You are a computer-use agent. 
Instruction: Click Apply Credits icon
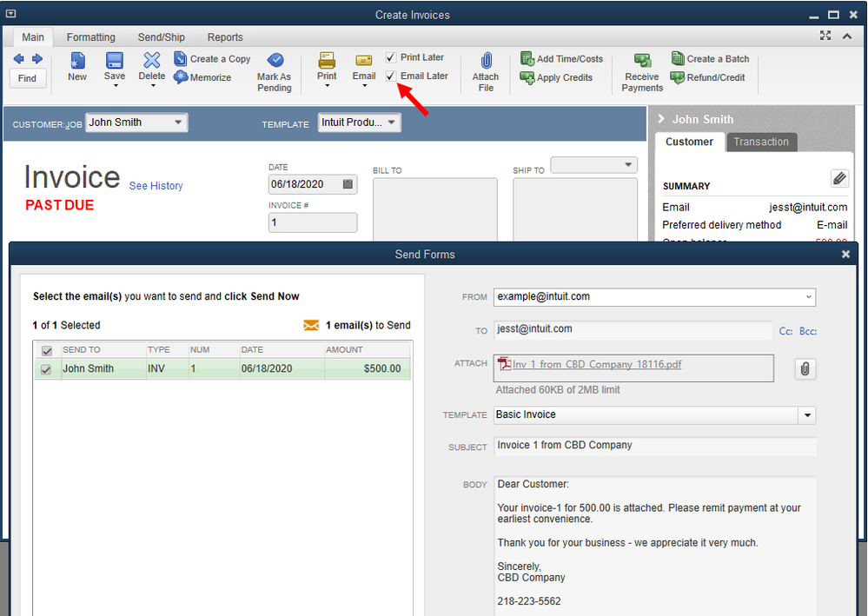click(x=527, y=77)
